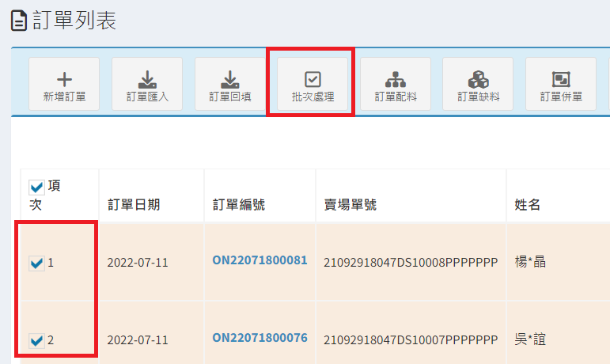Click the 新增訂單 plus icon

point(64,80)
